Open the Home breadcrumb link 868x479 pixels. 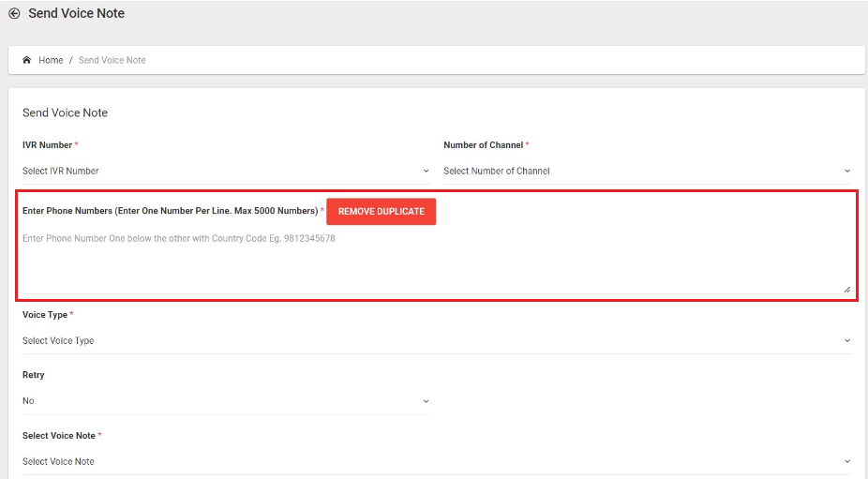51,60
